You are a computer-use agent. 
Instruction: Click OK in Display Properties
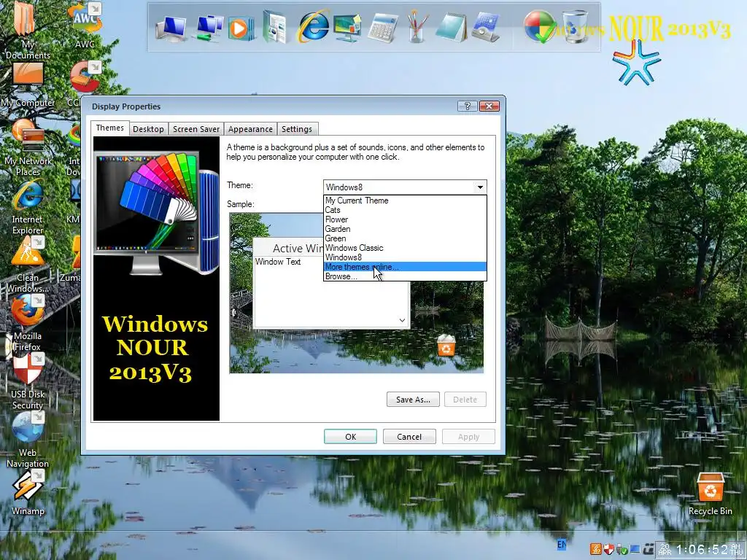350,437
